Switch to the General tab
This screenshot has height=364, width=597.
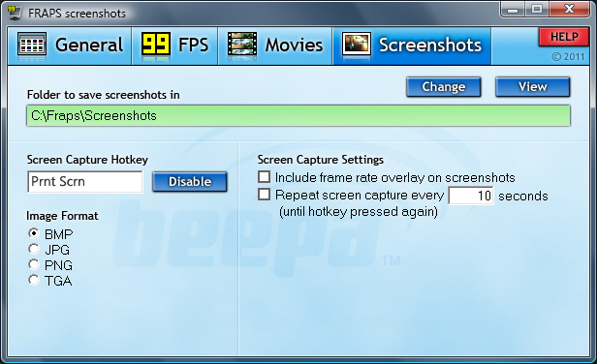[70, 45]
